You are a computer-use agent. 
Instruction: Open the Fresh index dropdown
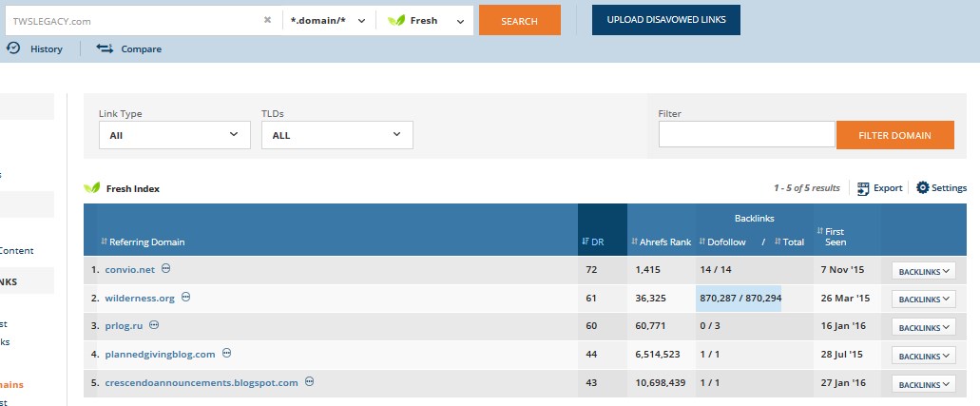(425, 21)
